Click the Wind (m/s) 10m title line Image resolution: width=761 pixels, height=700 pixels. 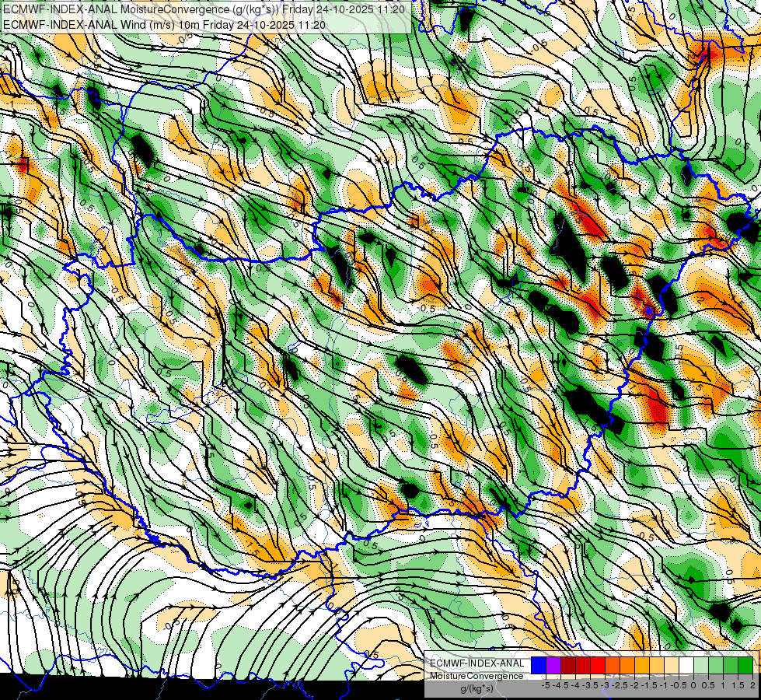click(x=165, y=25)
